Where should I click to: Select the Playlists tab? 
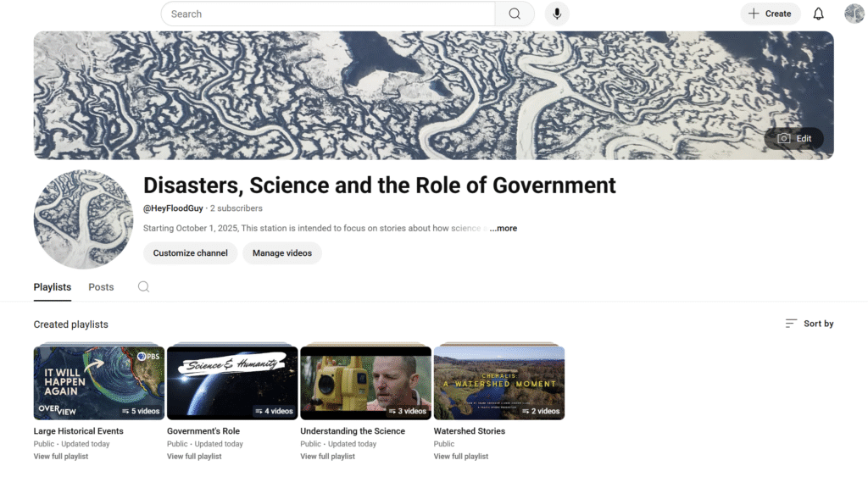pyautogui.click(x=52, y=287)
